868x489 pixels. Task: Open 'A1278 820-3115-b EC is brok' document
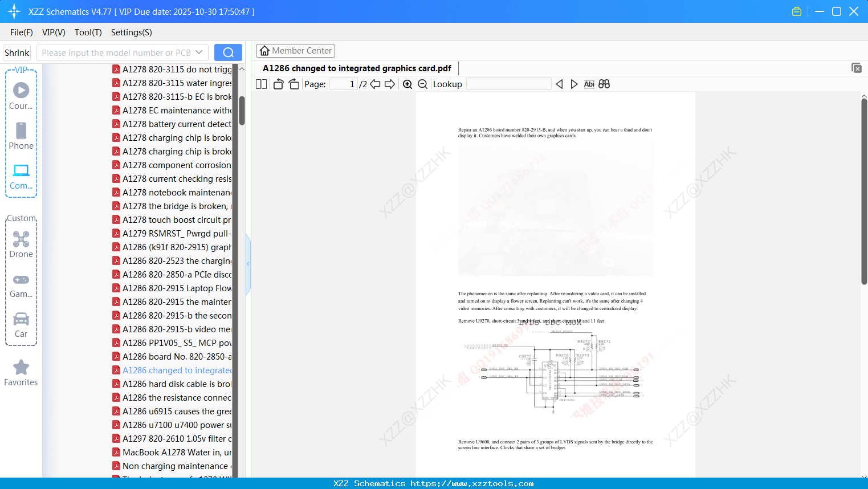(177, 97)
